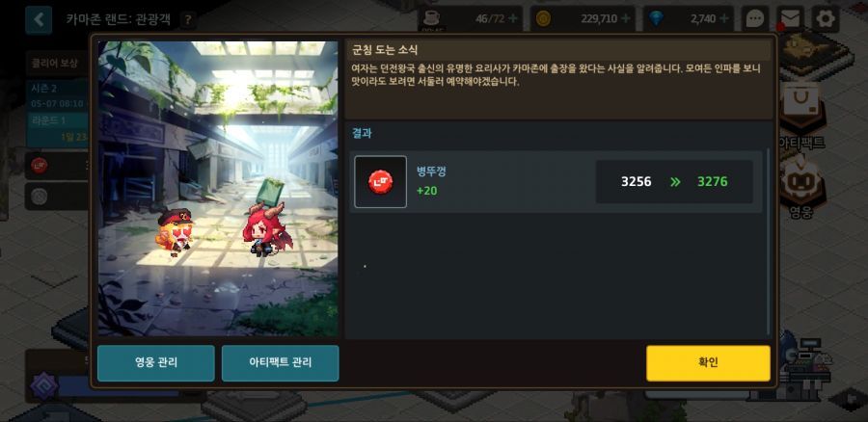Viewport: 868px width, 422px height.
Task: Open the settings gear icon
Action: click(x=826, y=19)
